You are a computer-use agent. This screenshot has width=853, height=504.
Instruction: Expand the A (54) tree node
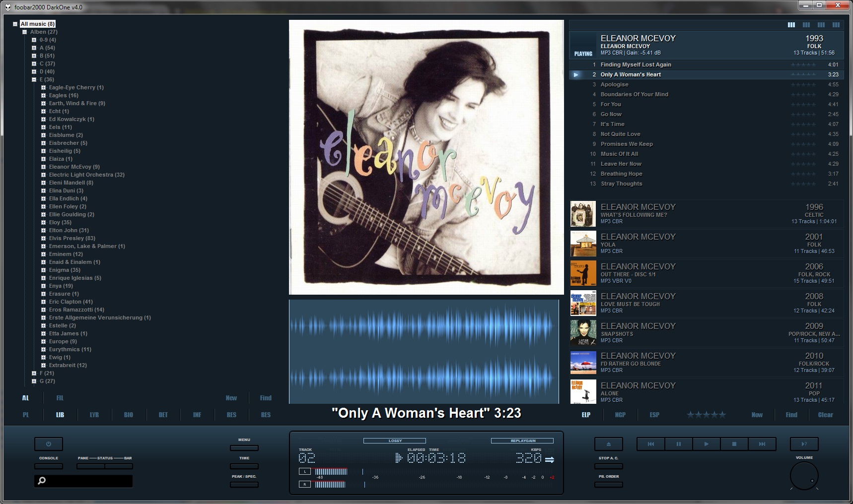pos(34,48)
